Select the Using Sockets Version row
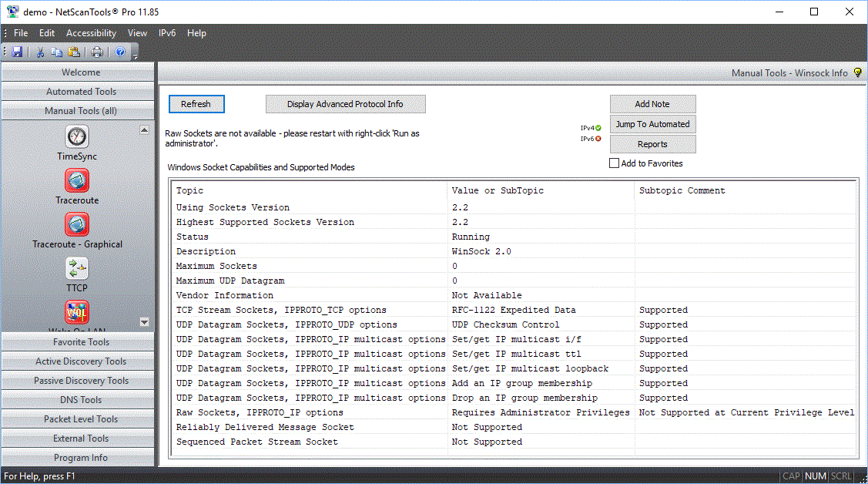This screenshot has width=868, height=484. pos(514,207)
